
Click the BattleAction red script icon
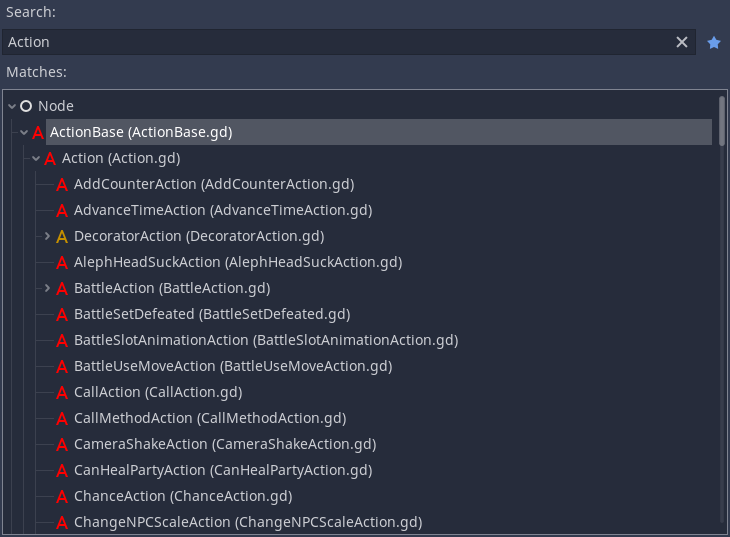62,289
